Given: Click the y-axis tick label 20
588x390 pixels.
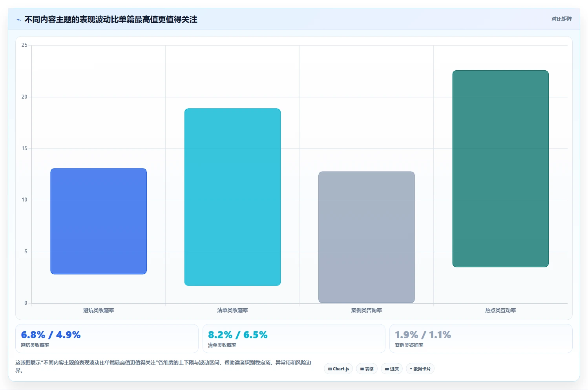Looking at the screenshot, I should (24, 97).
